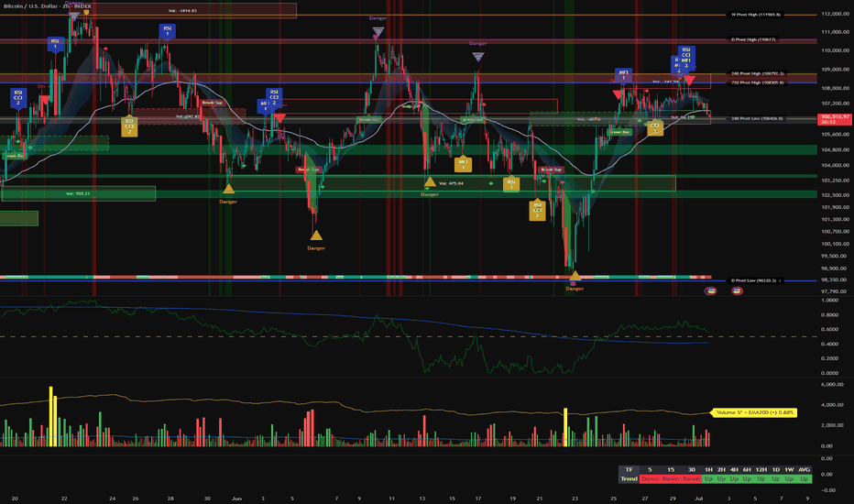The width and height of the screenshot is (854, 504).
Task: Click the red sell triangle near May 21
Action: point(45,100)
